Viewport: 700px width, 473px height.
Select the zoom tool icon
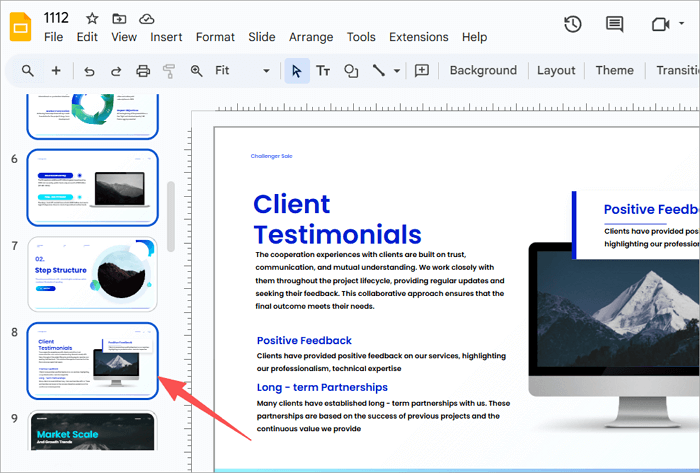[196, 71]
